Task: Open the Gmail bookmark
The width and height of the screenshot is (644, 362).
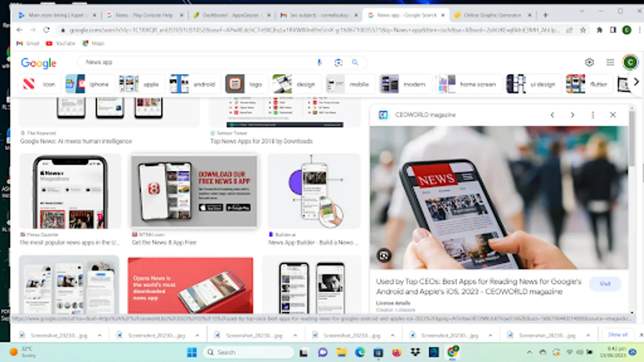Action: pos(28,43)
